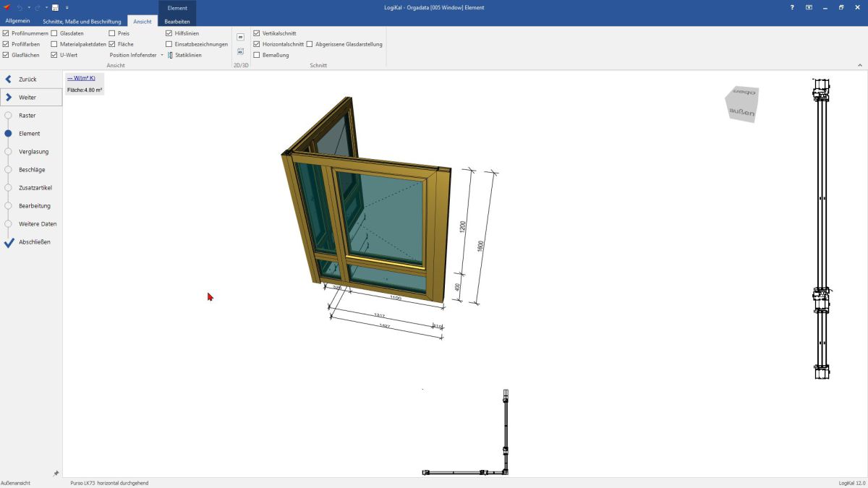Screen dimensions: 868x488
Task: Switch to the Allgemein ribbon tab
Action: [17, 22]
